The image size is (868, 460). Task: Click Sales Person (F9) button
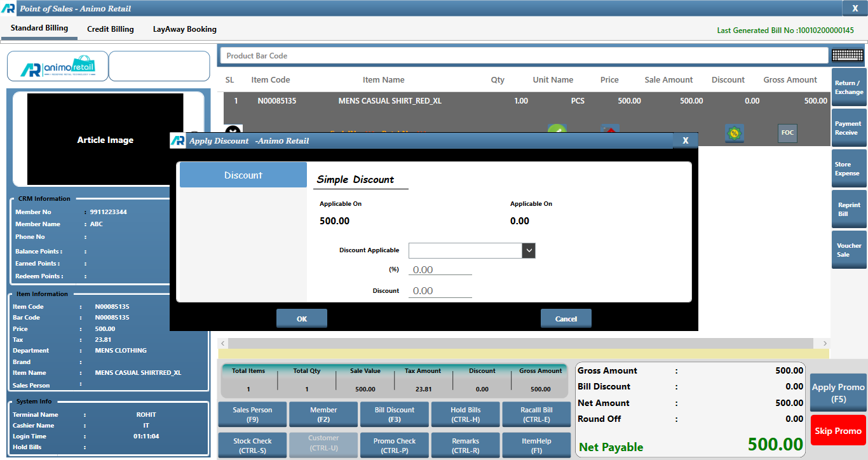click(x=252, y=414)
